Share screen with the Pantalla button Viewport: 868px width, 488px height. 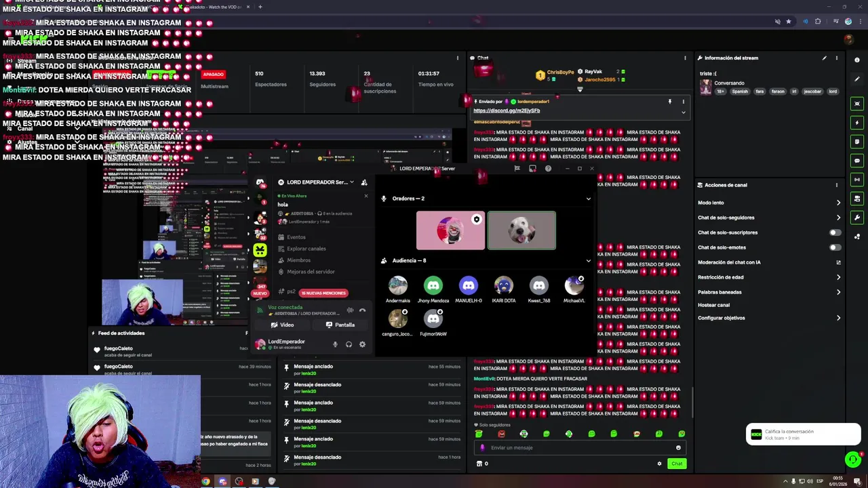(340, 325)
